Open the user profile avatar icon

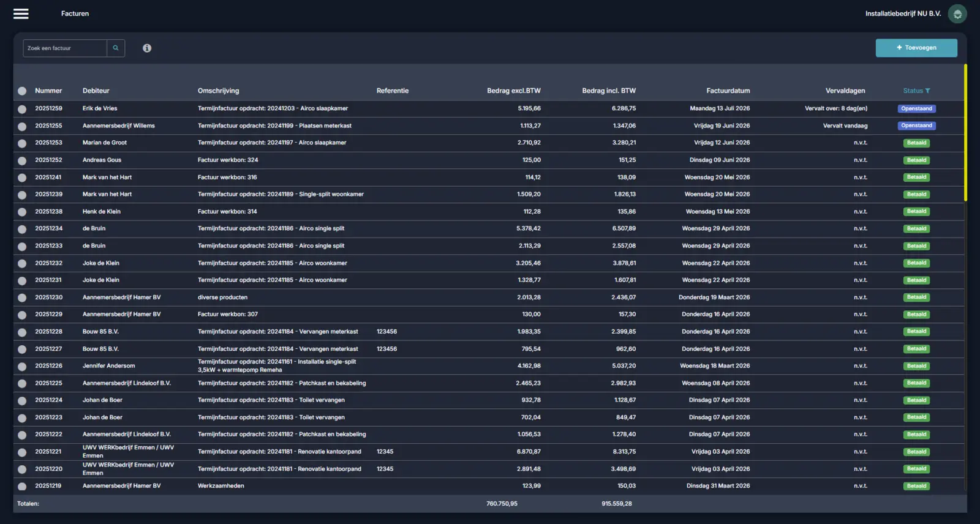point(957,13)
